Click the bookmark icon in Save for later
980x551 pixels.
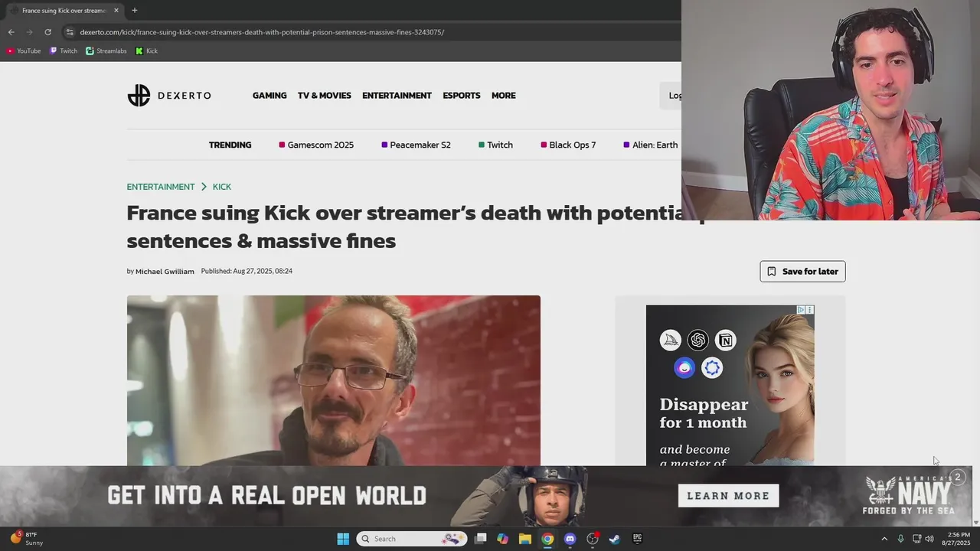coord(772,272)
